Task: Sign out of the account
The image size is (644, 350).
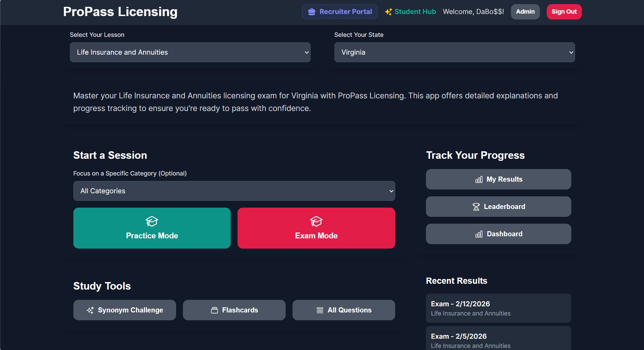Action: (x=564, y=12)
